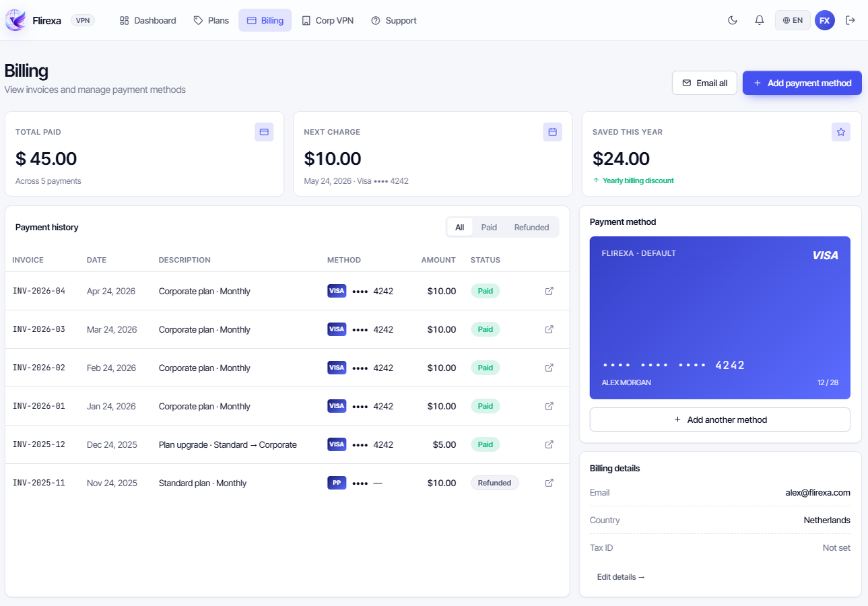Click the Invoice column header

tap(28, 260)
